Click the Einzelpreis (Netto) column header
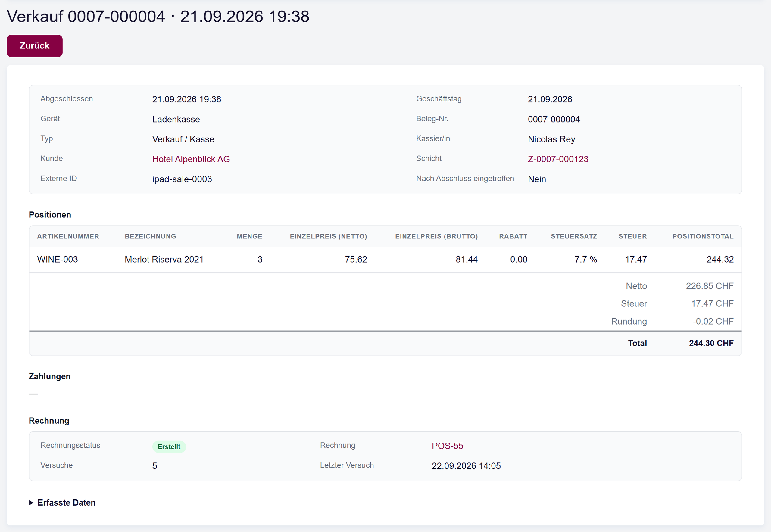 pos(328,236)
